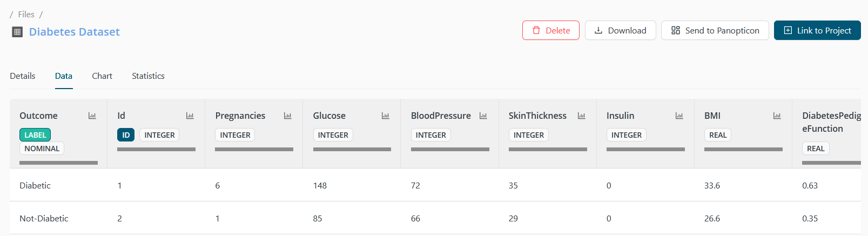868x236 pixels.
Task: Show the BMI column chart icon
Action: click(x=777, y=116)
